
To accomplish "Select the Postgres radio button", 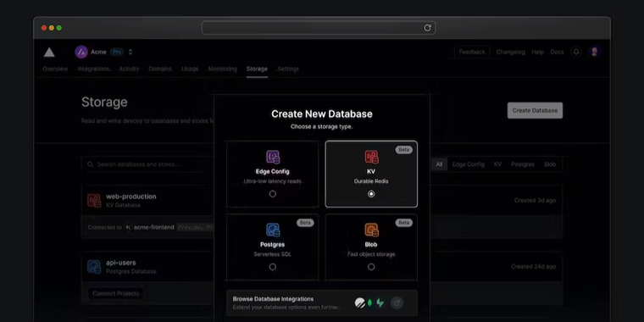I will pyautogui.click(x=273, y=267).
